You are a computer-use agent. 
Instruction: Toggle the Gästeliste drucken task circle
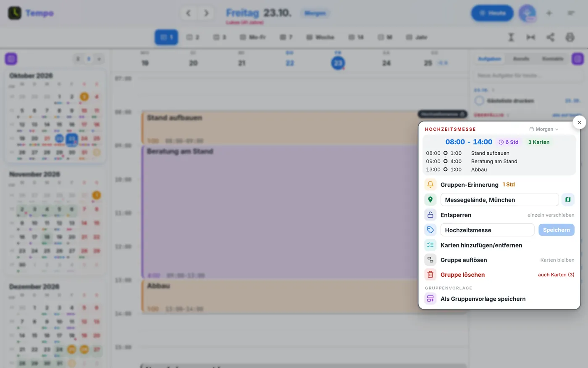point(479,101)
